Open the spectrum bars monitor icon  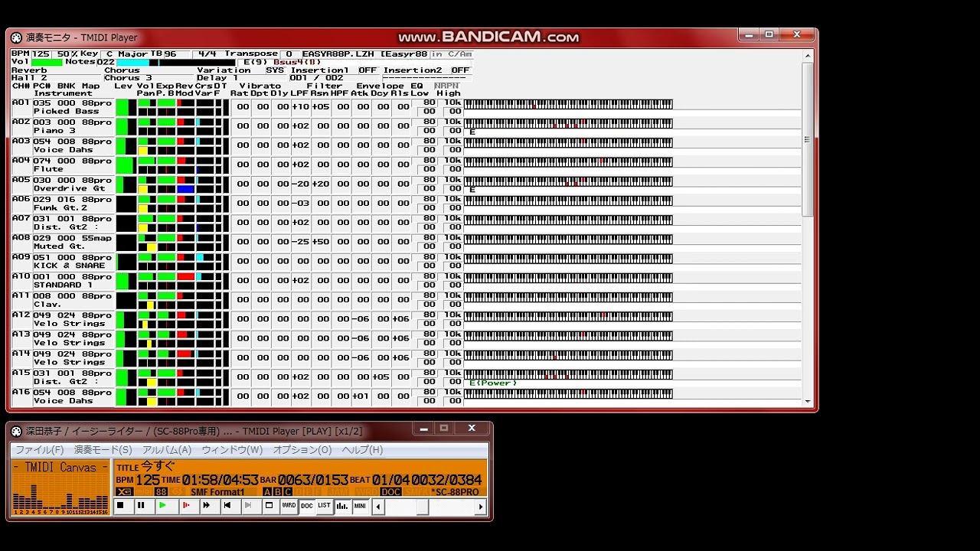click(x=342, y=506)
